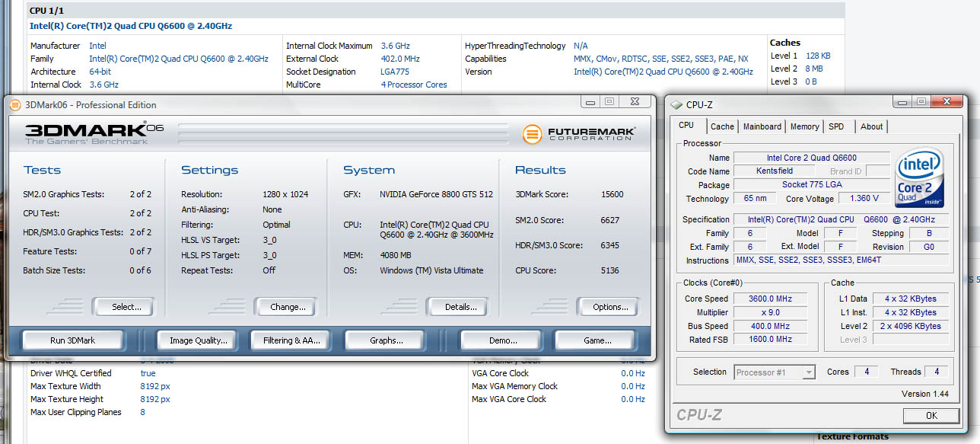This screenshot has height=444, width=980.
Task: Click the VGA Core Clock value 0.0 Hz
Action: coord(633,373)
